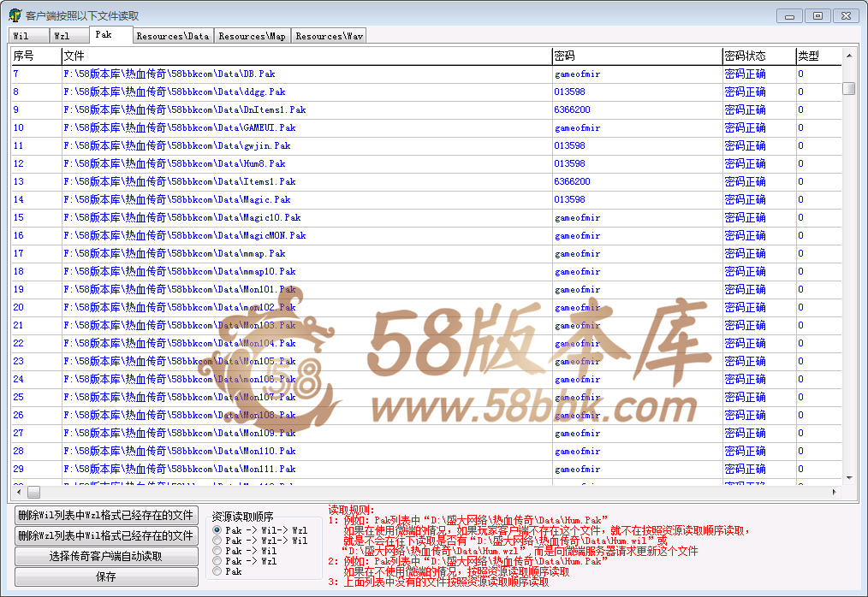Go to the Resources\Wav tab
The height and width of the screenshot is (597, 868).
329,36
